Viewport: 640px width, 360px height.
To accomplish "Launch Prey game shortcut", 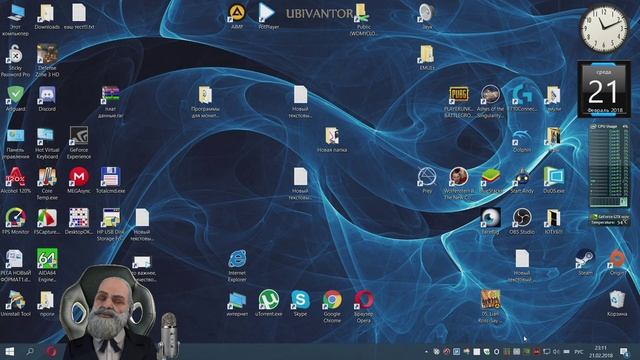I will click(x=427, y=180).
